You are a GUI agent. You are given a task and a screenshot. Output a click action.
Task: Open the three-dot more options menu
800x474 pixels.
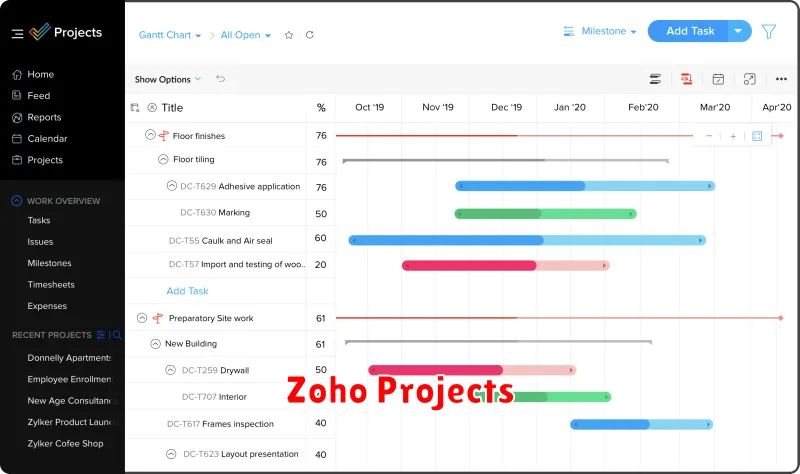tap(781, 79)
